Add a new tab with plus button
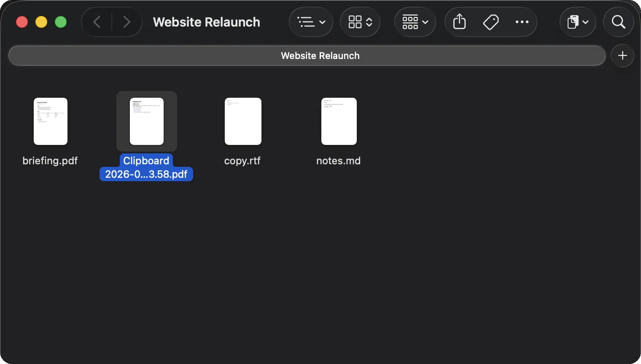Image resolution: width=641 pixels, height=364 pixels. click(x=622, y=56)
